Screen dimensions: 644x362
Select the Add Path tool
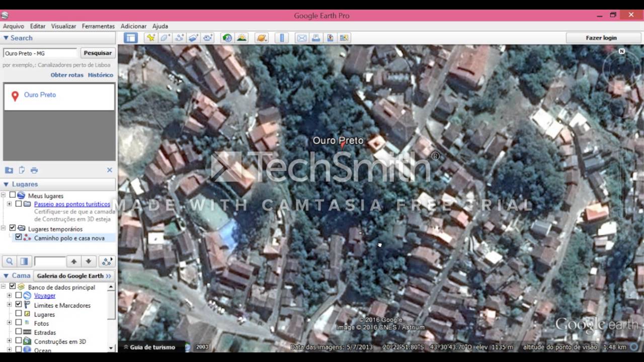click(179, 38)
